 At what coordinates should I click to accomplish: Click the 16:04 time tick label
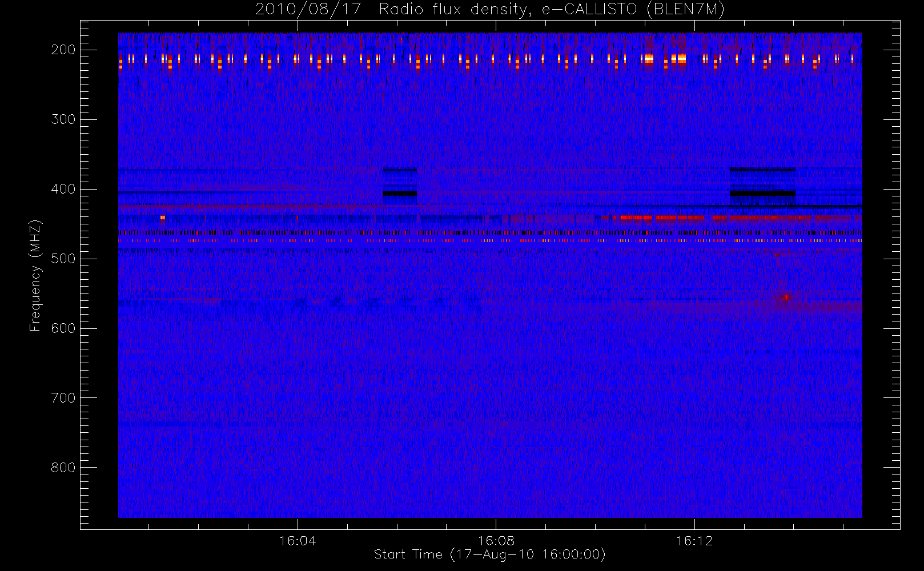[297, 540]
